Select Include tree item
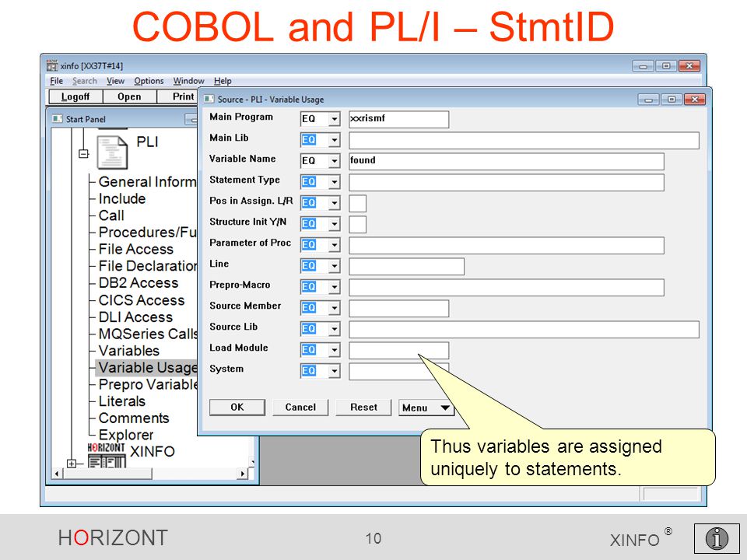 tap(122, 198)
